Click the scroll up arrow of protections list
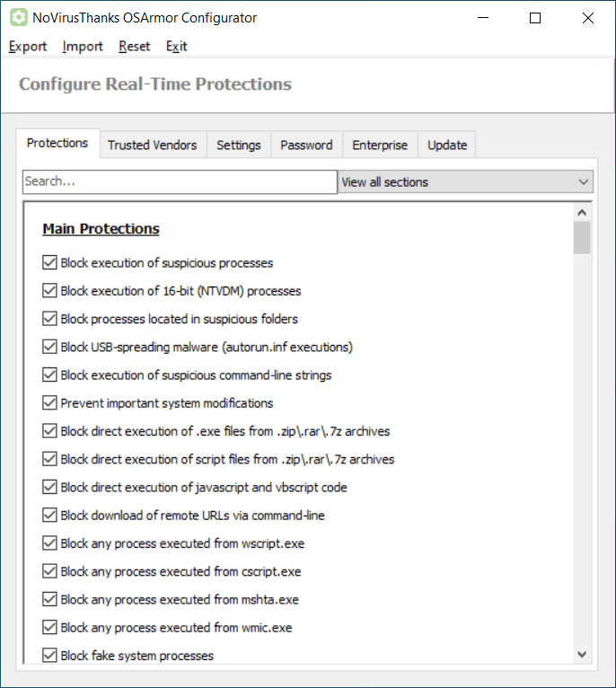Screen dimensions: 616x688 coord(582,213)
